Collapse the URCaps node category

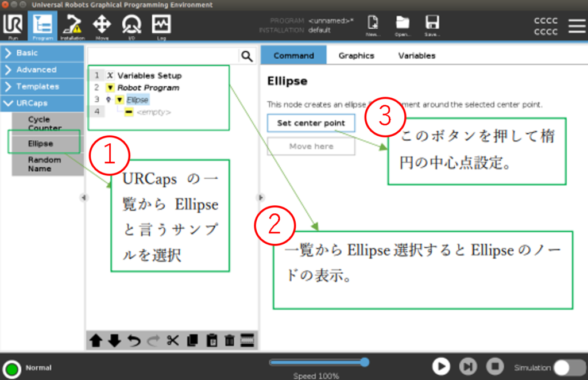pos(42,103)
